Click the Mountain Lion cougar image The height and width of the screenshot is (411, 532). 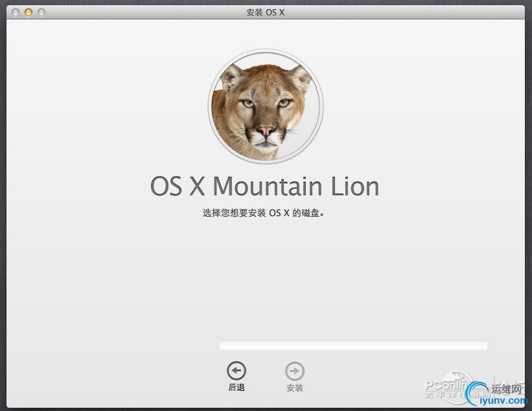click(266, 106)
